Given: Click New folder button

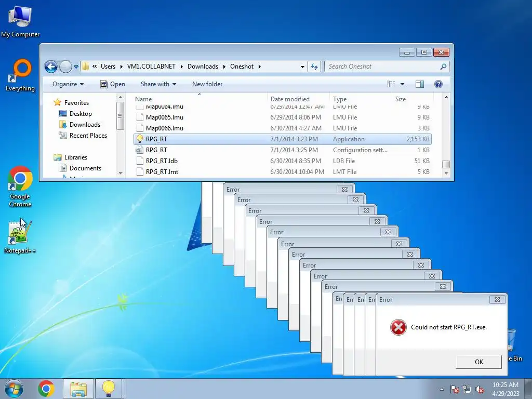Looking at the screenshot, I should pos(207,84).
